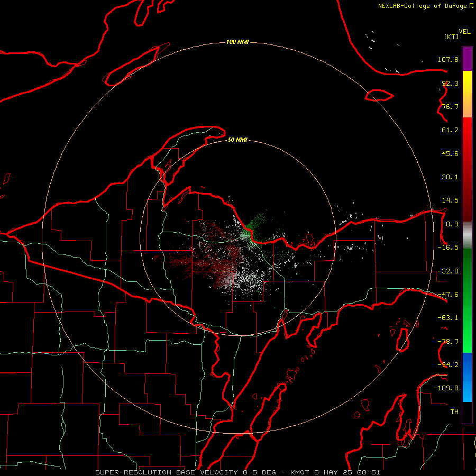Click the -63.1 velocity scale value
This screenshot has height=476, width=476.
448,318
